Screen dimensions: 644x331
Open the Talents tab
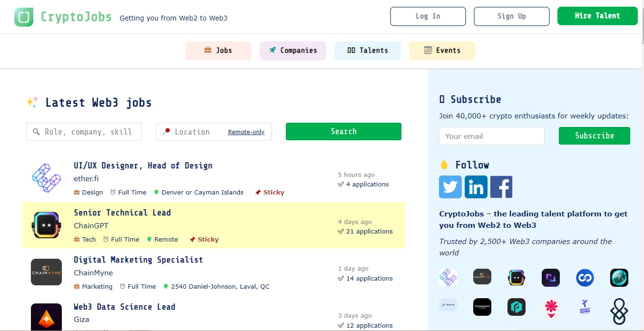368,50
